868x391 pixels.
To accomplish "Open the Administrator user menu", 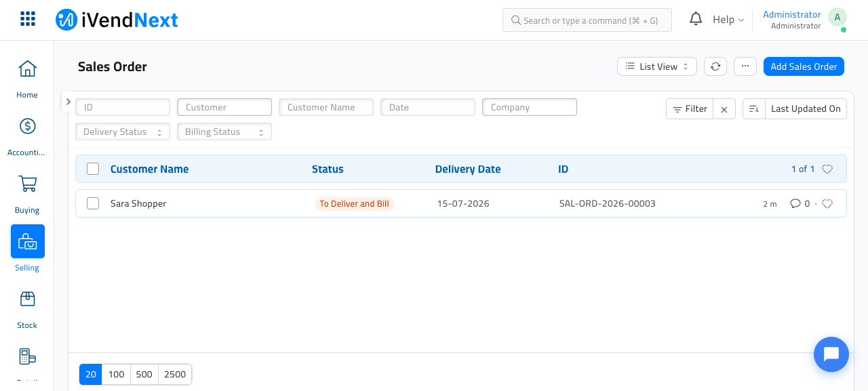I will point(792,20).
